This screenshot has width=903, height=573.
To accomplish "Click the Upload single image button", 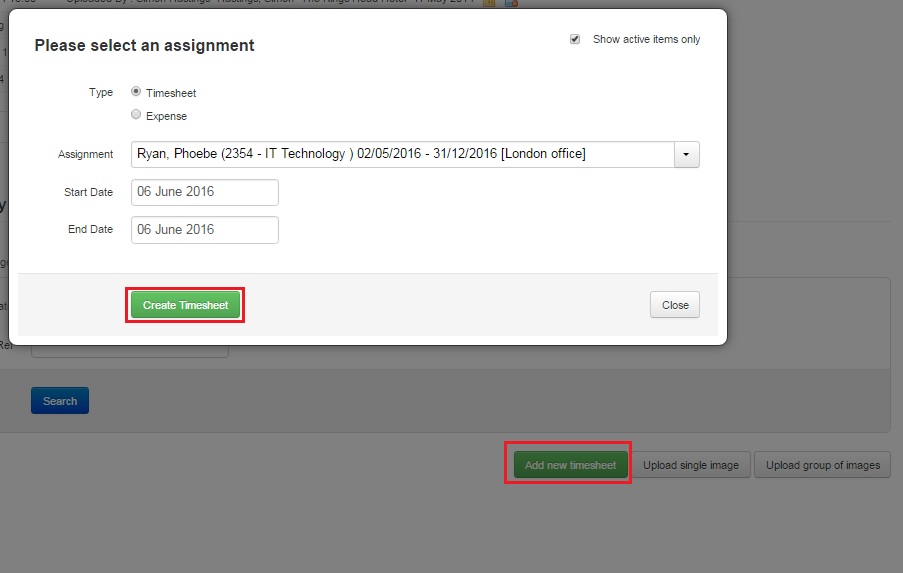I will coord(691,465).
